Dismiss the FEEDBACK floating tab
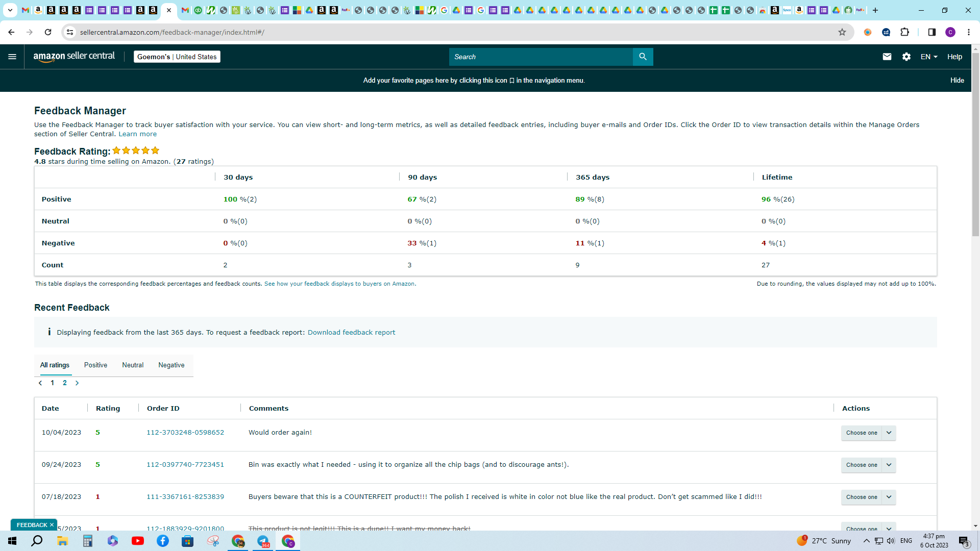Screen dimensions: 980x551 pyautogui.click(x=52, y=525)
